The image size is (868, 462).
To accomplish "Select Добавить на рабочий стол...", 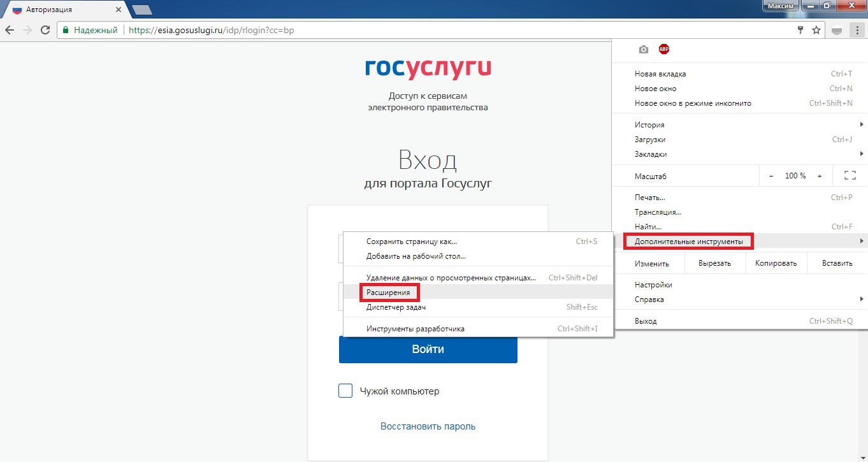I will coord(478,256).
